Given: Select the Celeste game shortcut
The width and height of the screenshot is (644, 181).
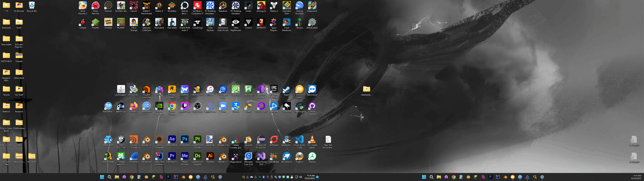Looking at the screenshot, I should 83,23.
